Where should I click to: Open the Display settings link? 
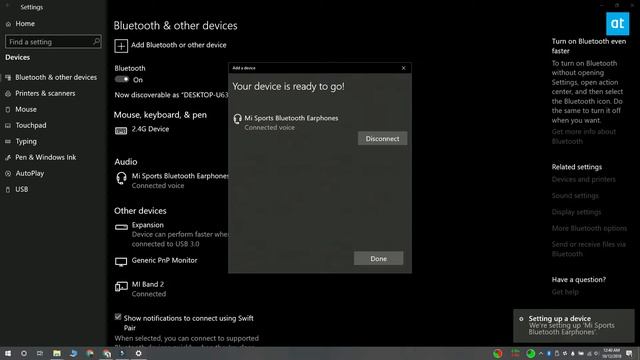pyautogui.click(x=576, y=212)
